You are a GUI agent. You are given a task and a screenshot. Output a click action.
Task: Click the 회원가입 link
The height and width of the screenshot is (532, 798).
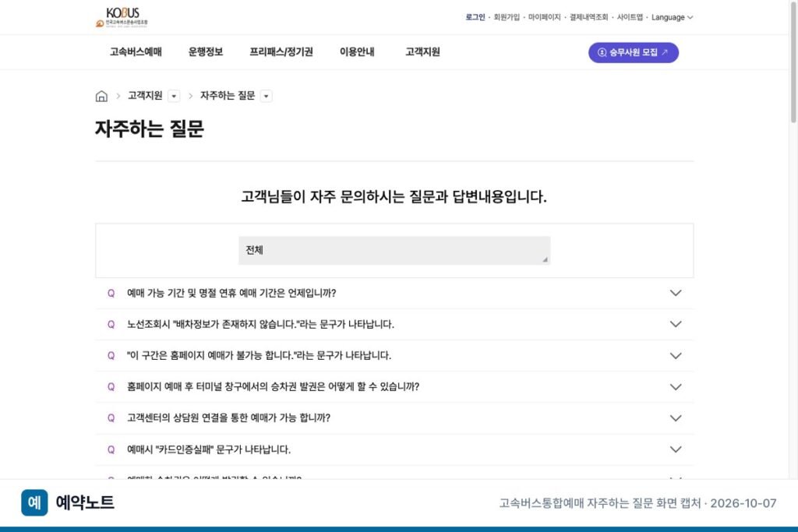tap(507, 17)
